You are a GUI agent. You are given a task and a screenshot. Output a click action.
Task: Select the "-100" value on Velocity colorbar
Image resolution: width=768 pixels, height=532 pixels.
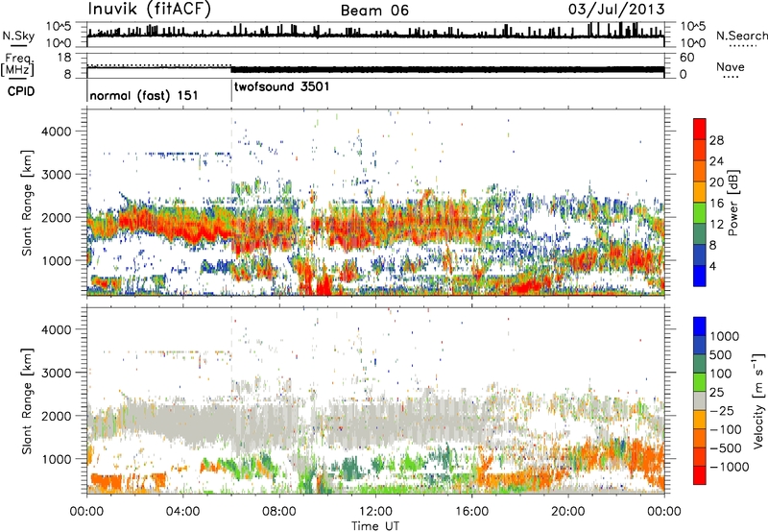[726, 429]
